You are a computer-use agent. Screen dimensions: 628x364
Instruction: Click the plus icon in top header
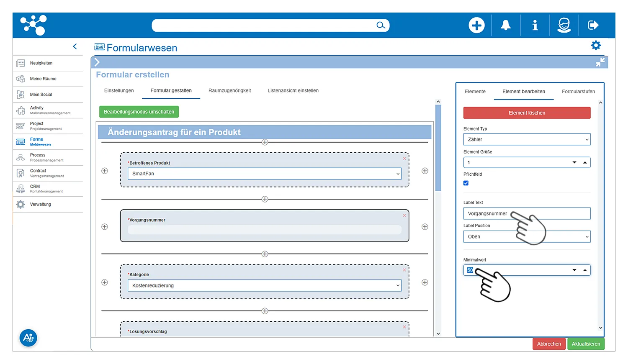coord(476,25)
